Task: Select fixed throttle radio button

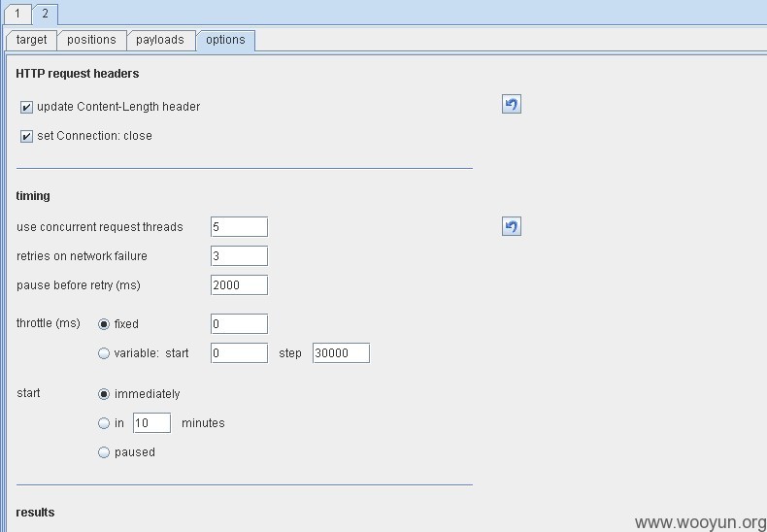Action: pos(104,324)
